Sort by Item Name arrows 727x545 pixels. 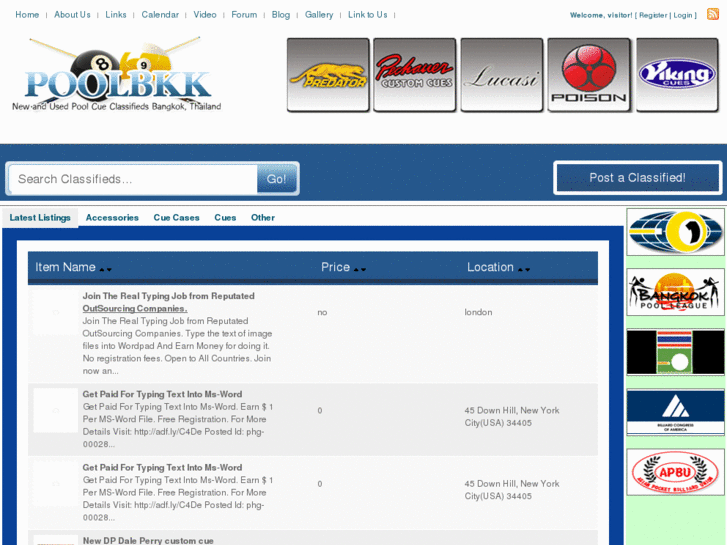pyautogui.click(x=106, y=269)
